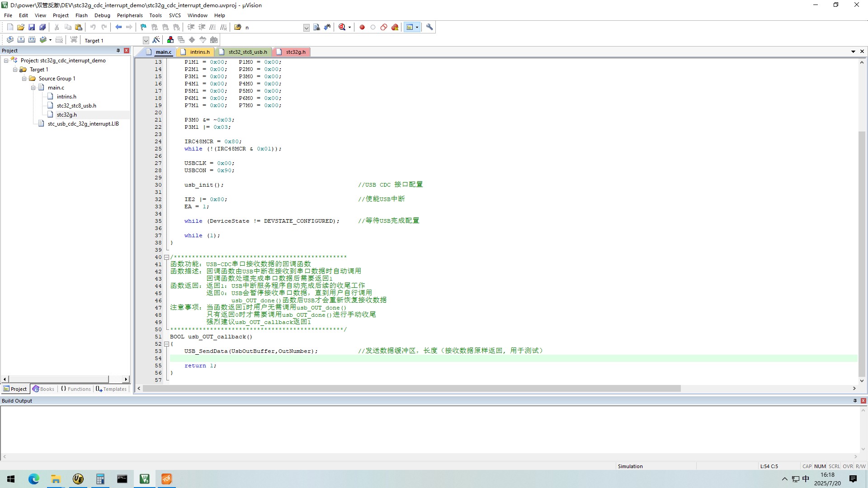Open the find text dropdown
Image resolution: width=868 pixels, height=488 pixels.
[306, 28]
